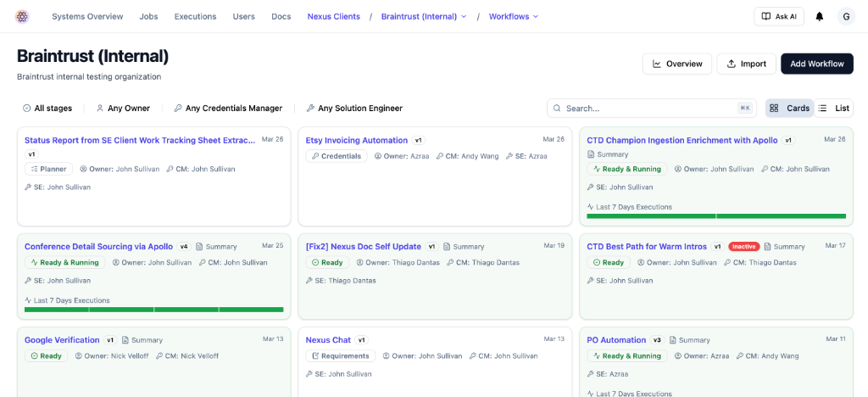The height and width of the screenshot is (397, 868).
Task: Switch to List view
Action: (x=834, y=109)
